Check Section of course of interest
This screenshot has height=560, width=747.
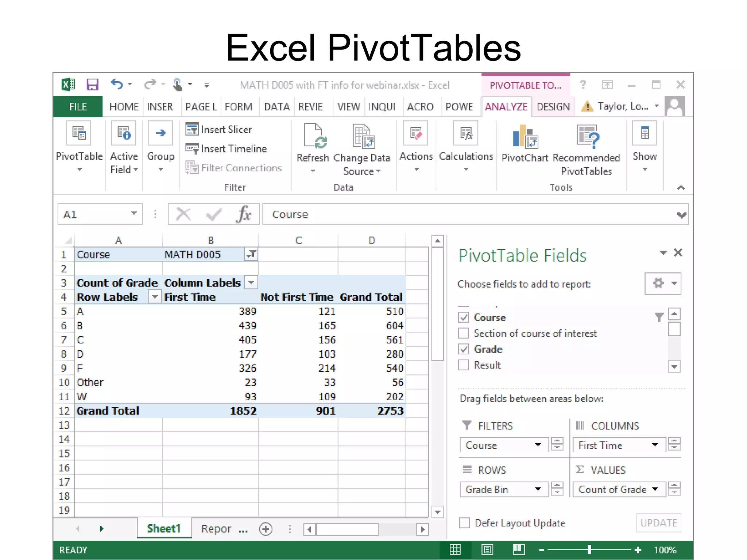click(x=464, y=333)
